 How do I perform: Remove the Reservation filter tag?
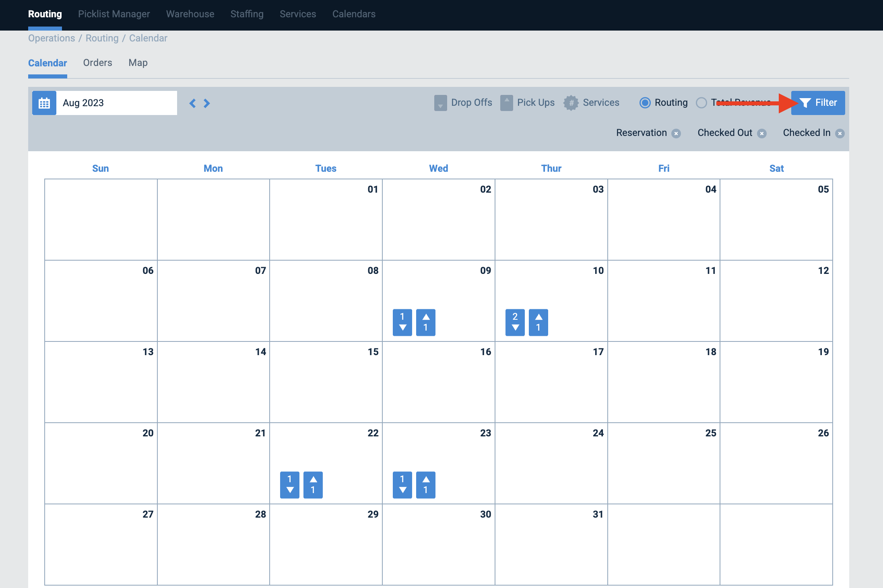tap(677, 134)
